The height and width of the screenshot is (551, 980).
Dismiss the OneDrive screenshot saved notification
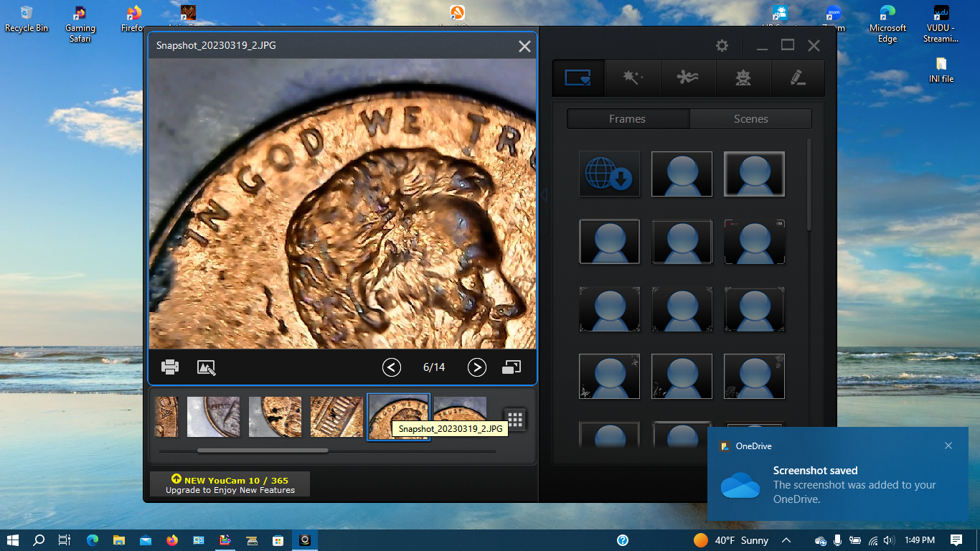coord(948,446)
